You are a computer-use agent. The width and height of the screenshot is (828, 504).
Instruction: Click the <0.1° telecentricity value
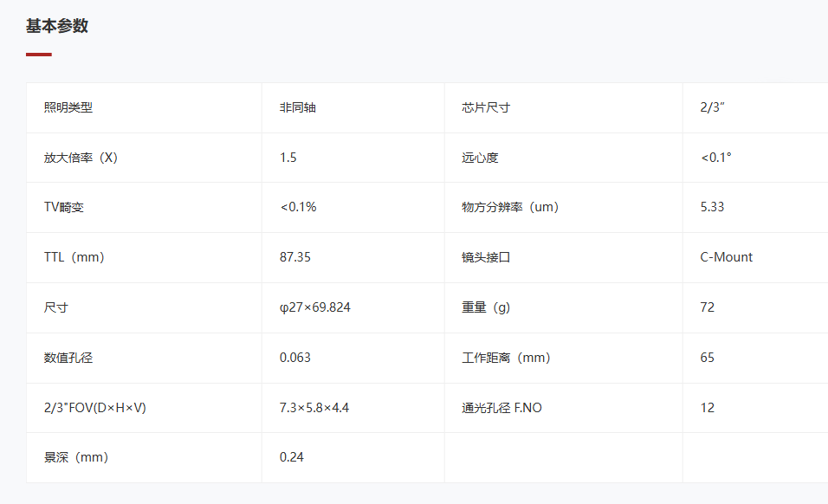[716, 158]
